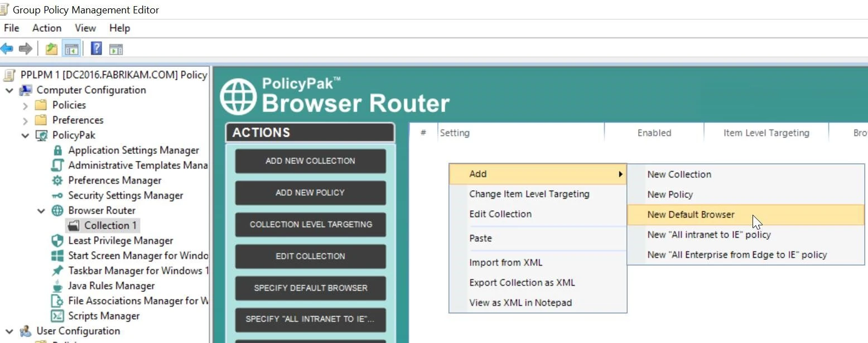
Task: Expand the Policies folder
Action: pyautogui.click(x=25, y=105)
